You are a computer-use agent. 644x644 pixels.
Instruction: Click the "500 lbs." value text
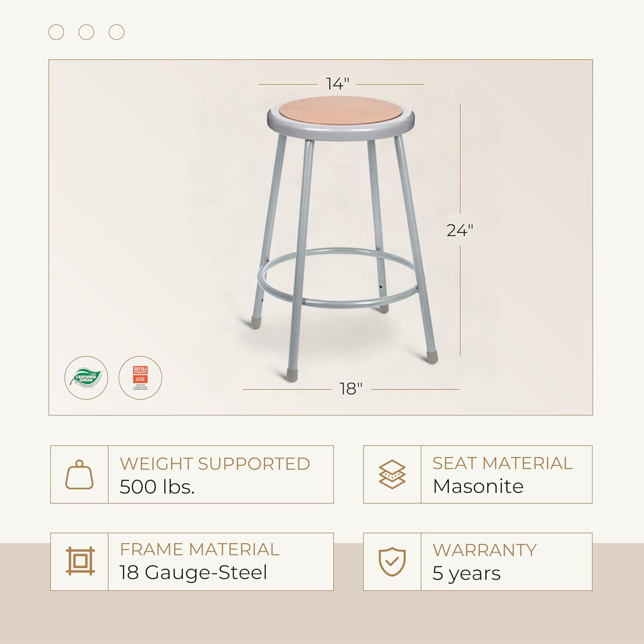[157, 487]
